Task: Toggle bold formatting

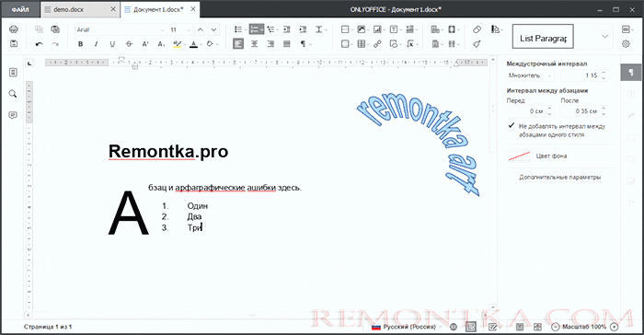Action: point(81,44)
